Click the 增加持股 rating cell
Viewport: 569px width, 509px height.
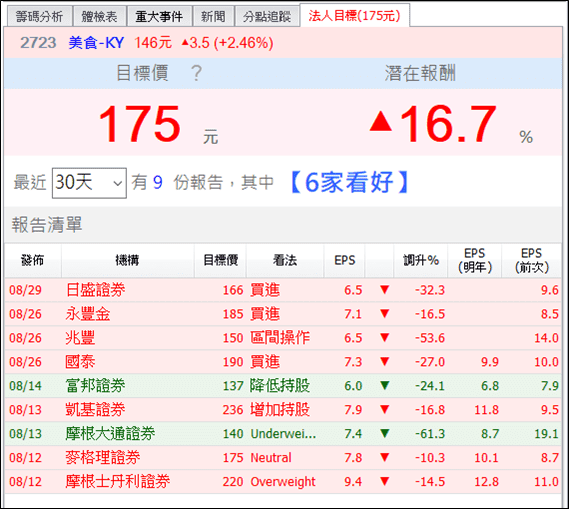pyautogui.click(x=280, y=410)
